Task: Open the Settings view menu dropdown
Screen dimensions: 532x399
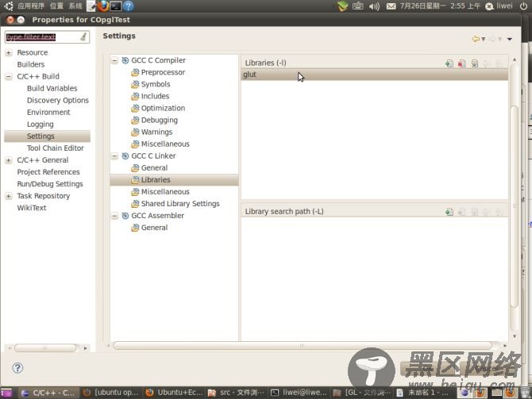Action: tap(510, 40)
